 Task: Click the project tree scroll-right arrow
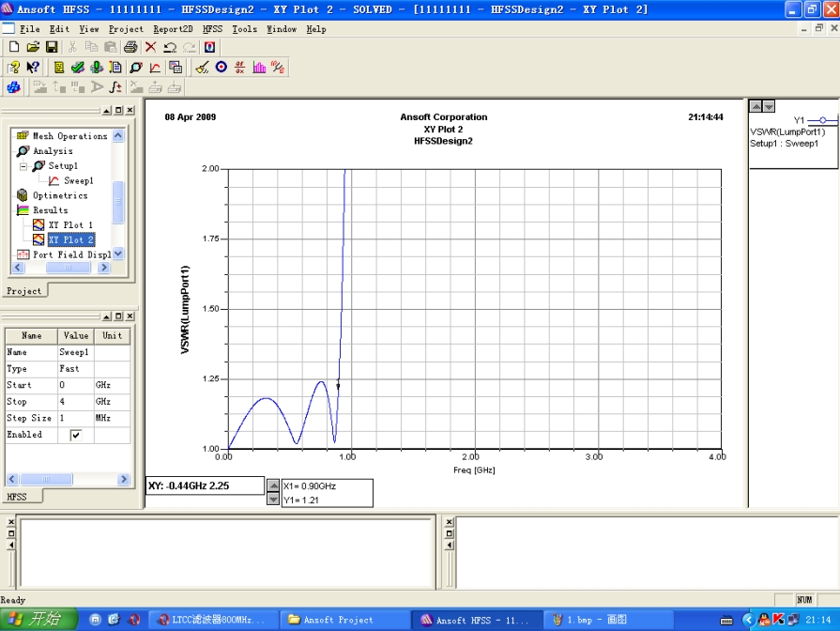[104, 267]
